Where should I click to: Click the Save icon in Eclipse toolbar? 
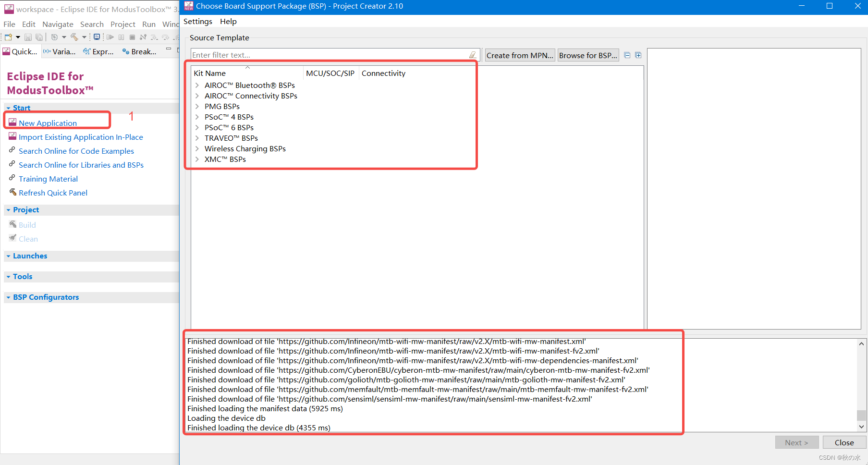click(28, 37)
